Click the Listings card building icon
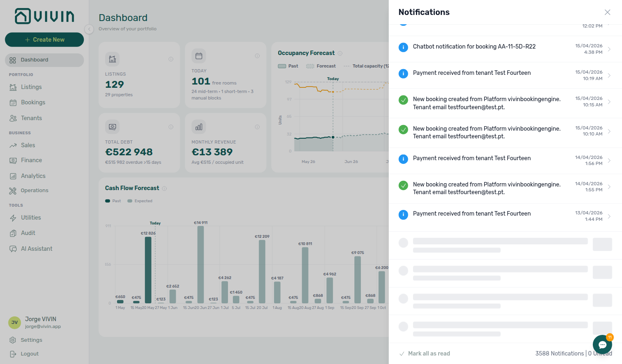The image size is (622, 364). click(x=112, y=59)
